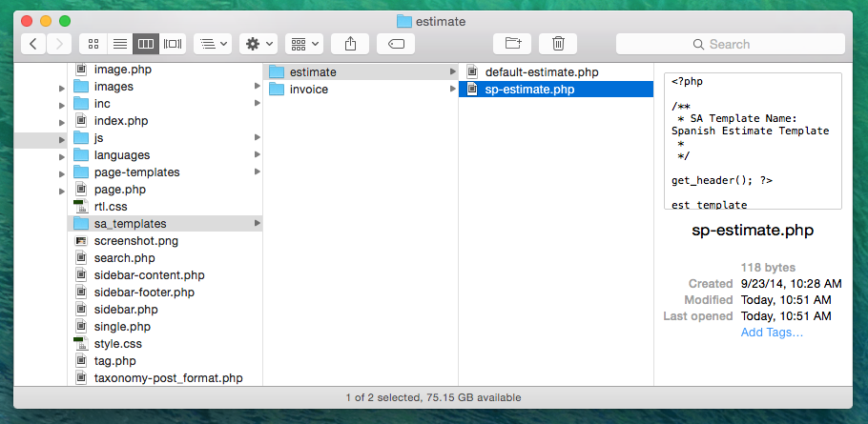
Task: Open the inc folder
Action: tap(165, 103)
